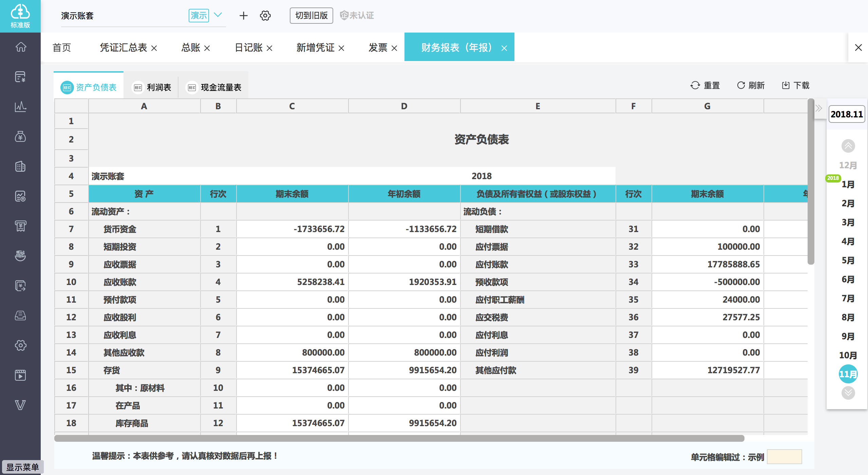868x475 pixels.
Task: Select March period in month list
Action: coord(848,222)
